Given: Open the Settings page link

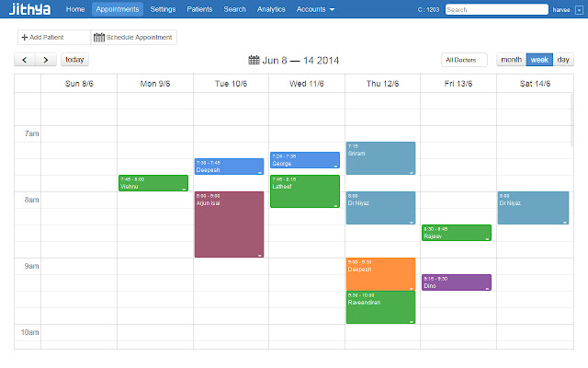Looking at the screenshot, I should [x=163, y=9].
